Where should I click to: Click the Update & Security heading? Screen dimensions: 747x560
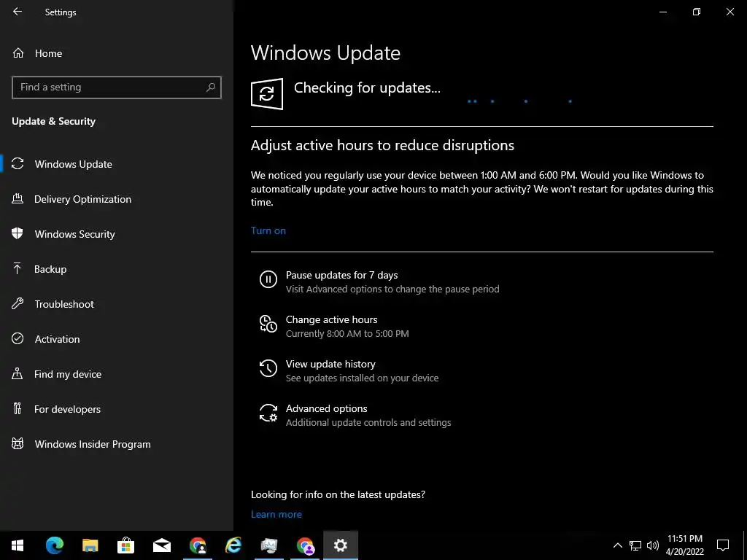pos(53,121)
